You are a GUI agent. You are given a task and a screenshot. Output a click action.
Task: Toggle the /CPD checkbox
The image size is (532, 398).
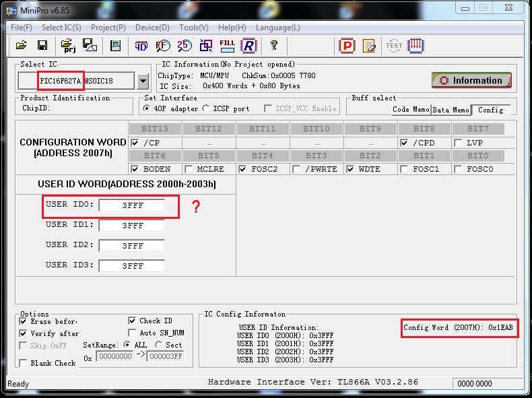(x=404, y=143)
